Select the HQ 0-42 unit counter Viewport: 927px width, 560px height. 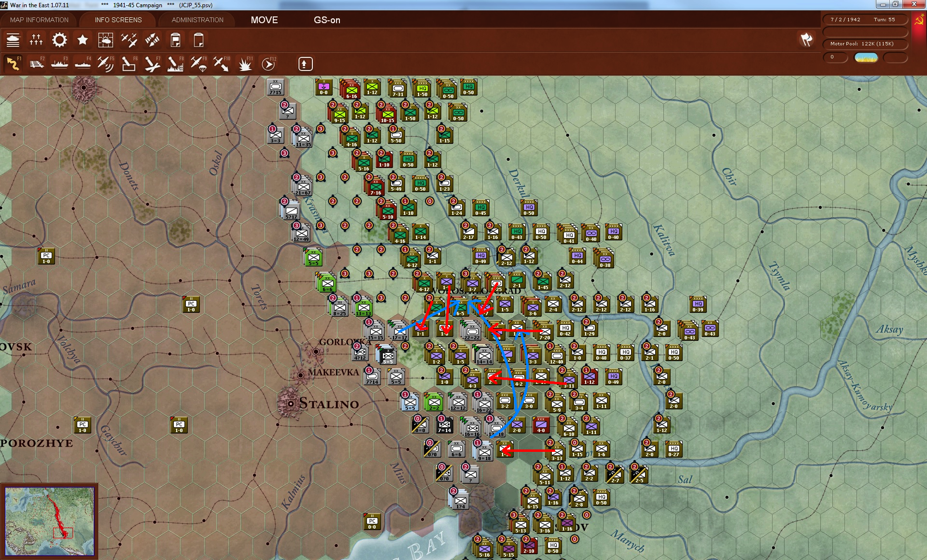[565, 329]
